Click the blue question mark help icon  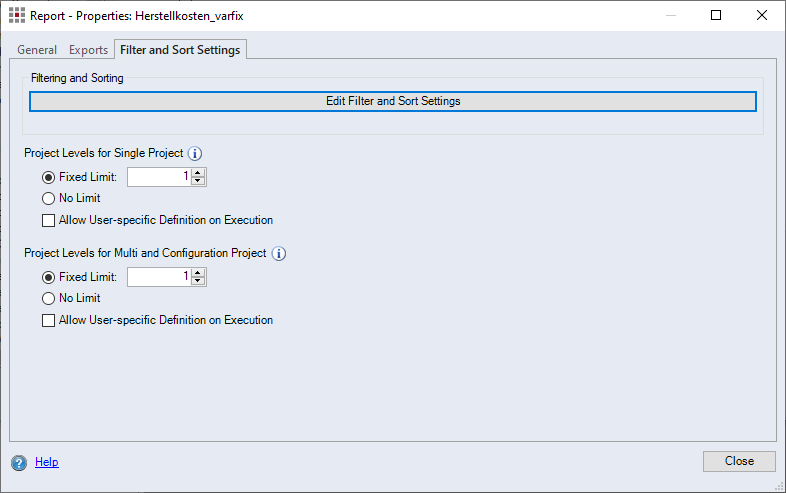(x=19, y=462)
